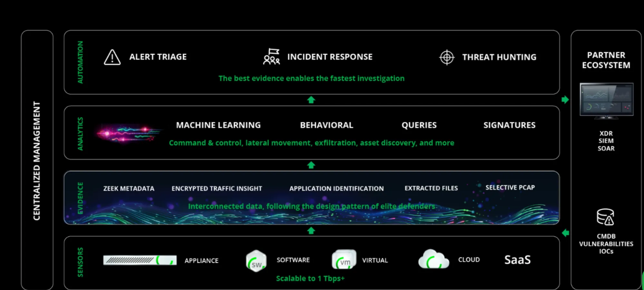Click the Virtual sensor VM icon
Screen dimensions: 644x290
[x=344, y=259]
